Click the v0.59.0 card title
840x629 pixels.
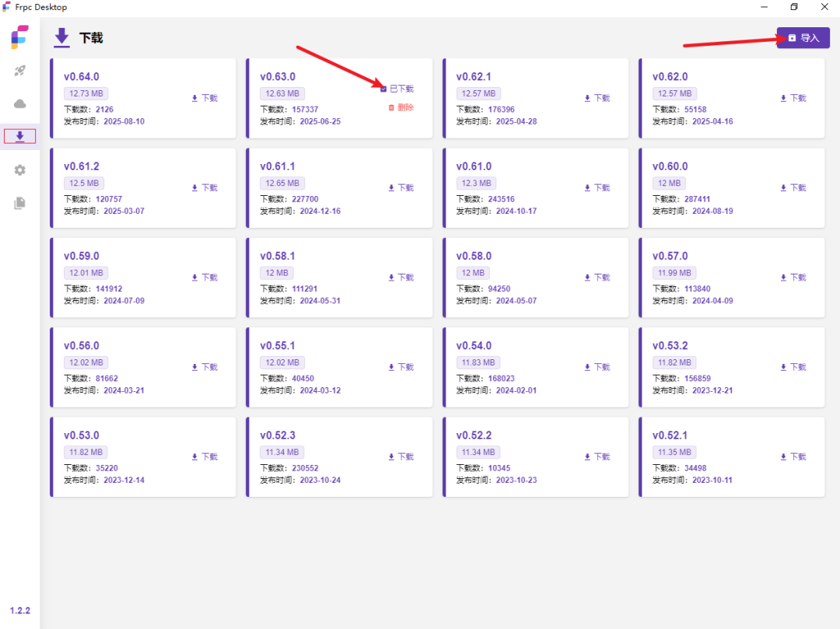point(82,256)
